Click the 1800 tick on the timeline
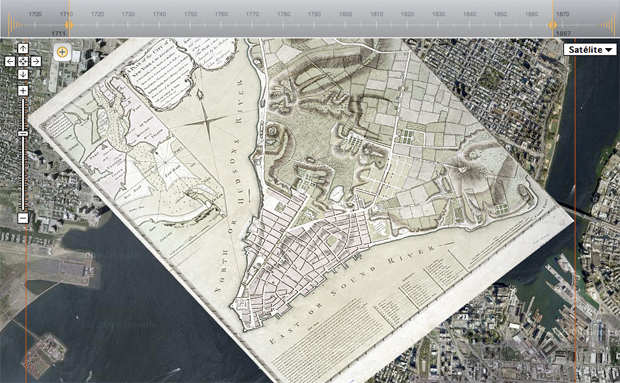The image size is (620, 383). (x=345, y=25)
